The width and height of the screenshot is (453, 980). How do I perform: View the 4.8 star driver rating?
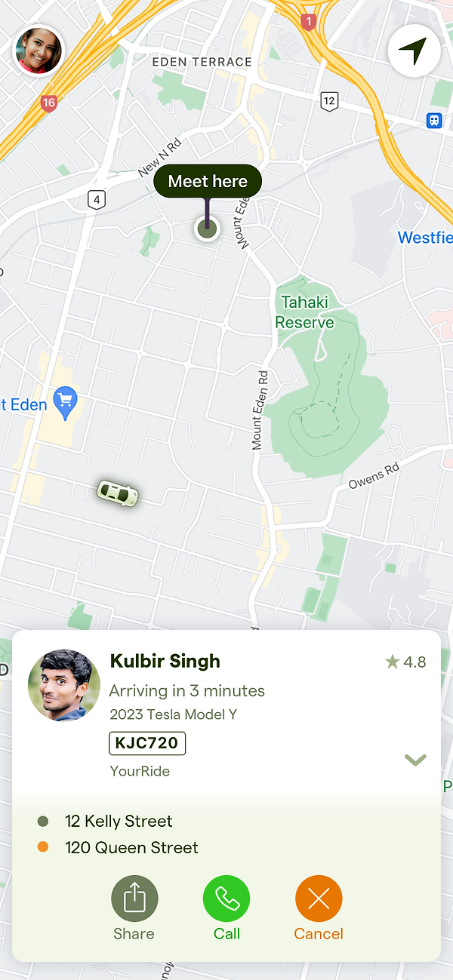(x=406, y=662)
